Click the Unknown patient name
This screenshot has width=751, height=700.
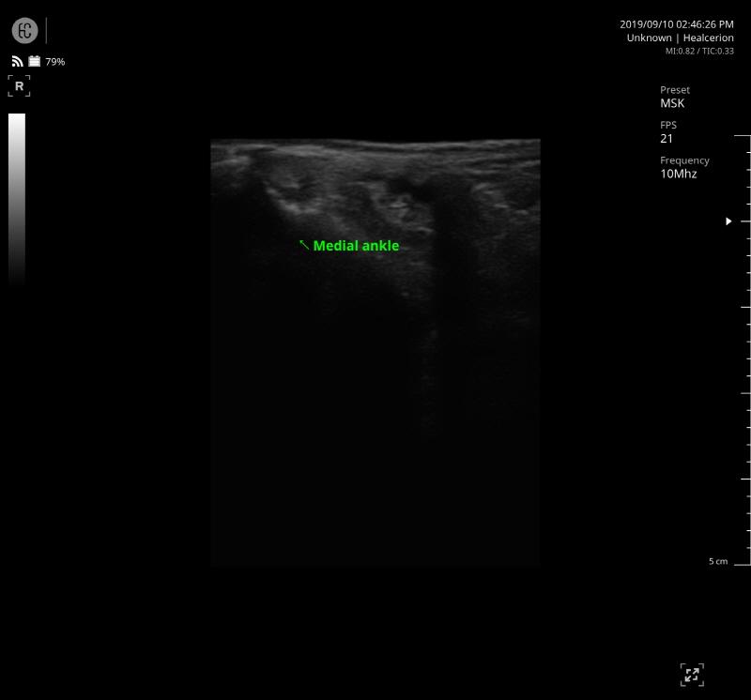pos(649,38)
